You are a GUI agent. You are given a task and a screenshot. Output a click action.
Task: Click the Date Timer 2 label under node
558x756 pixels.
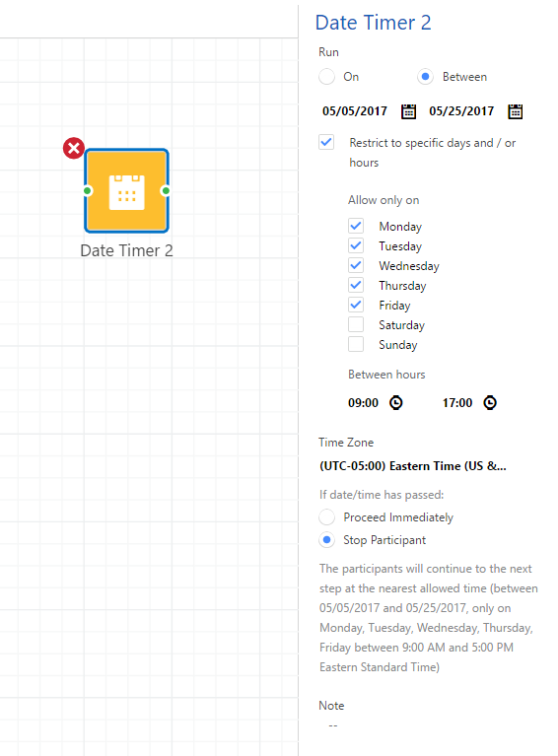click(x=126, y=250)
